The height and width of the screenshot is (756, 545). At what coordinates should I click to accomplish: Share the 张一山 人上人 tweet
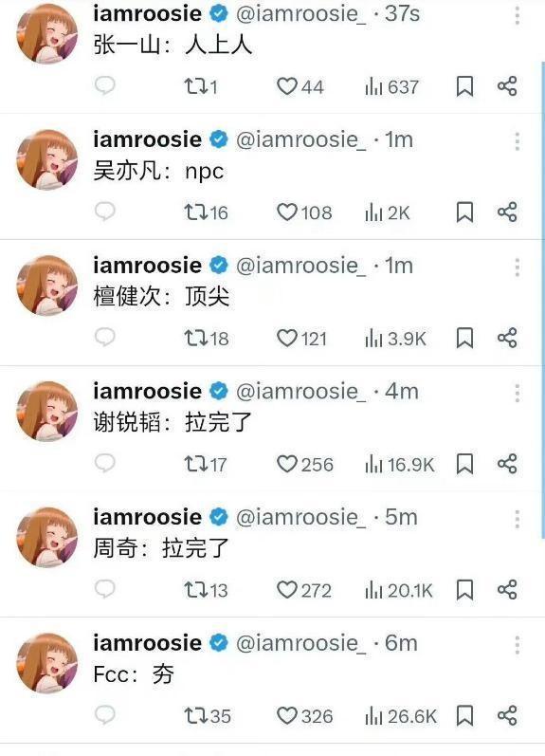point(507,86)
